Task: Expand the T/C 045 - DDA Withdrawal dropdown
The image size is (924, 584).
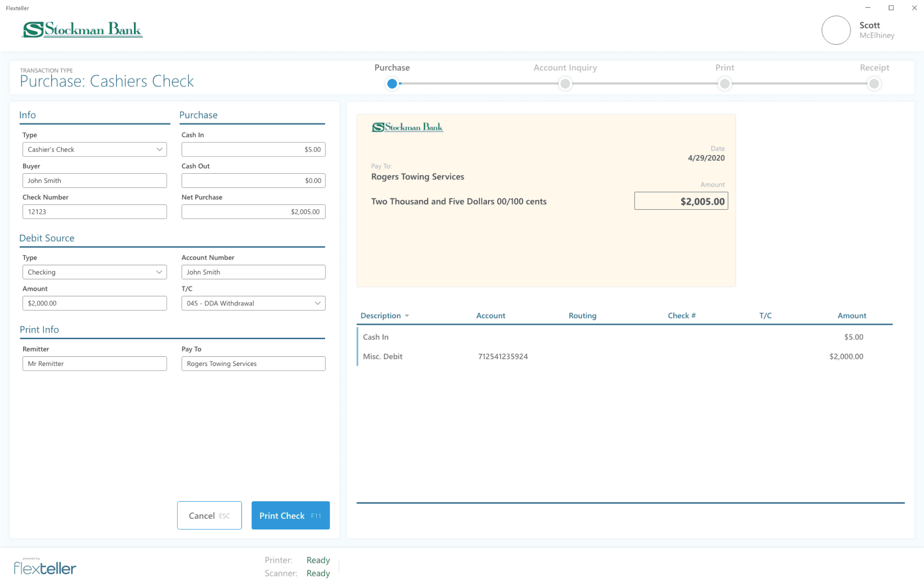Action: (253, 303)
